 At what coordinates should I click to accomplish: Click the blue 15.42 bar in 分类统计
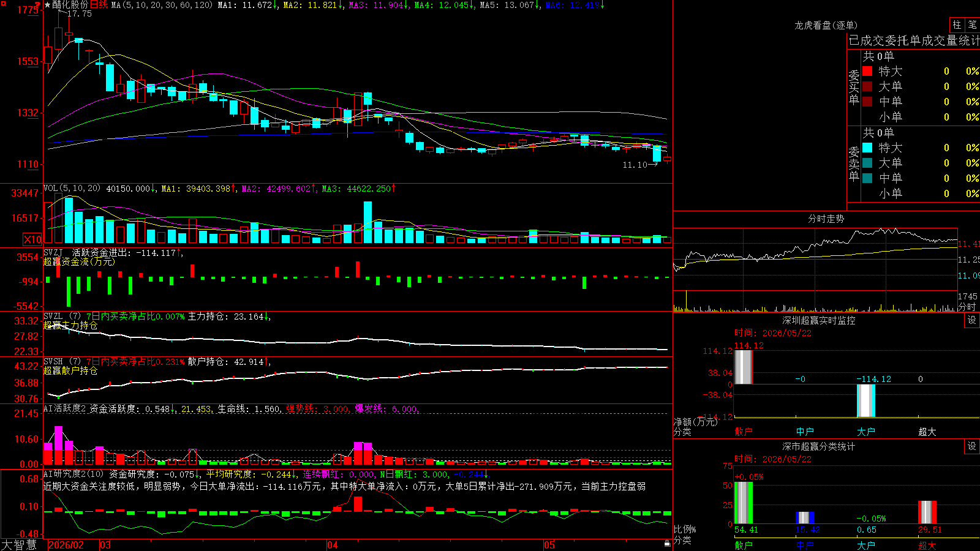805,518
